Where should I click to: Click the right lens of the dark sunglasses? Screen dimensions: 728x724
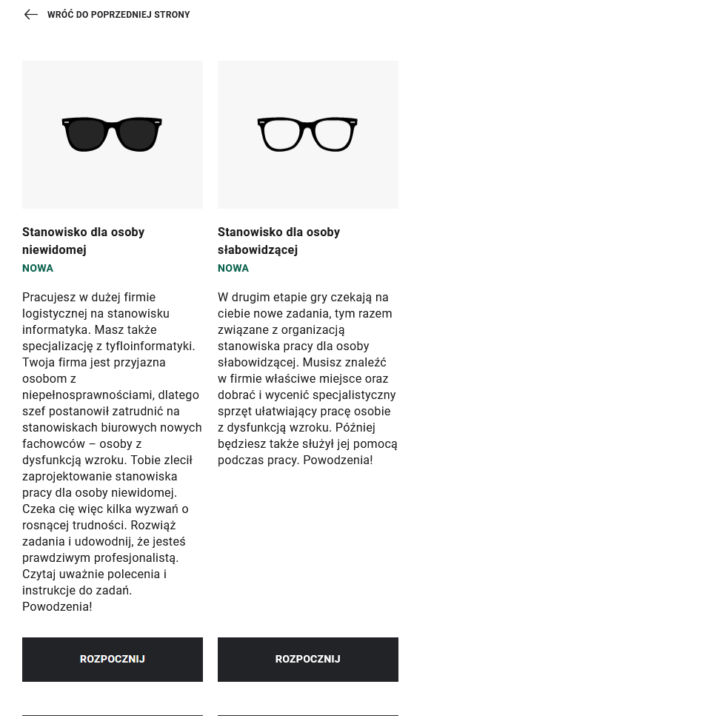(137, 135)
